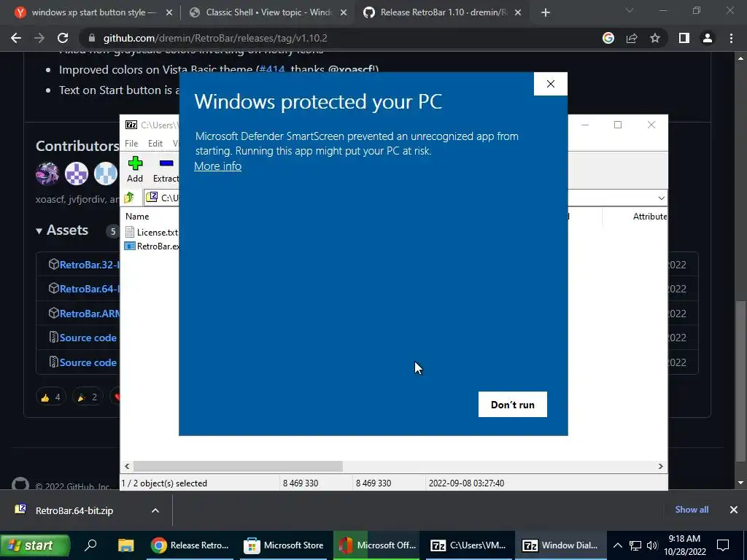Close the Chrome downloads bar
The image size is (747, 560).
[734, 510]
